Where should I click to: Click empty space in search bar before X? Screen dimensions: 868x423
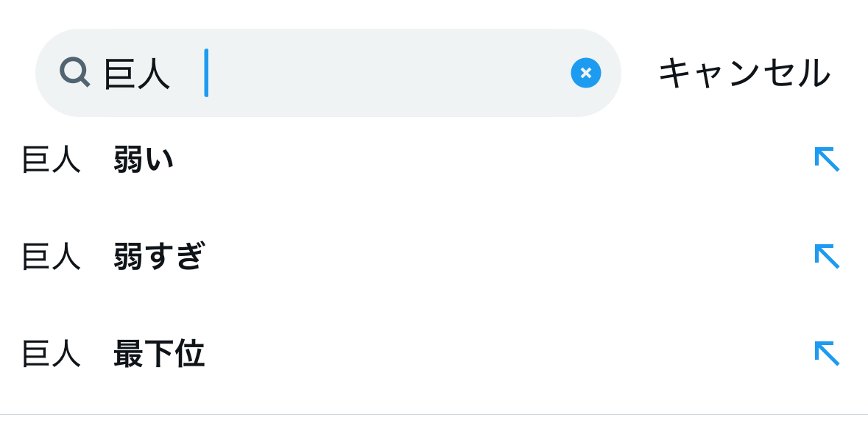387,73
